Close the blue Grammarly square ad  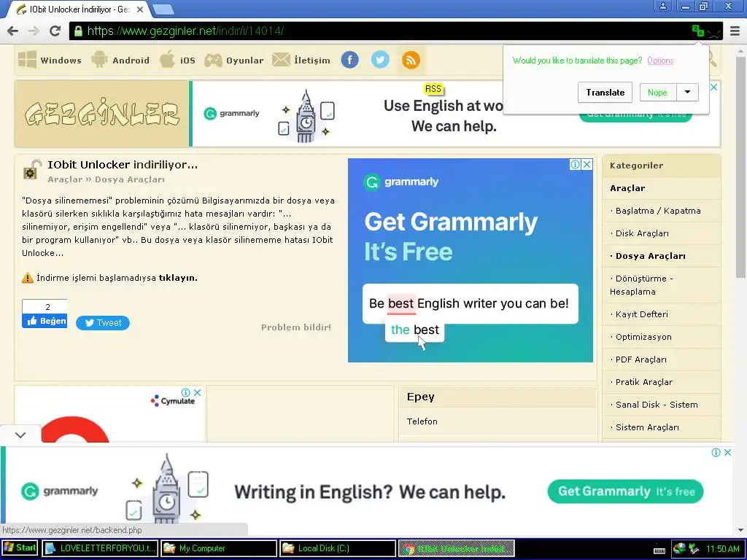(587, 164)
